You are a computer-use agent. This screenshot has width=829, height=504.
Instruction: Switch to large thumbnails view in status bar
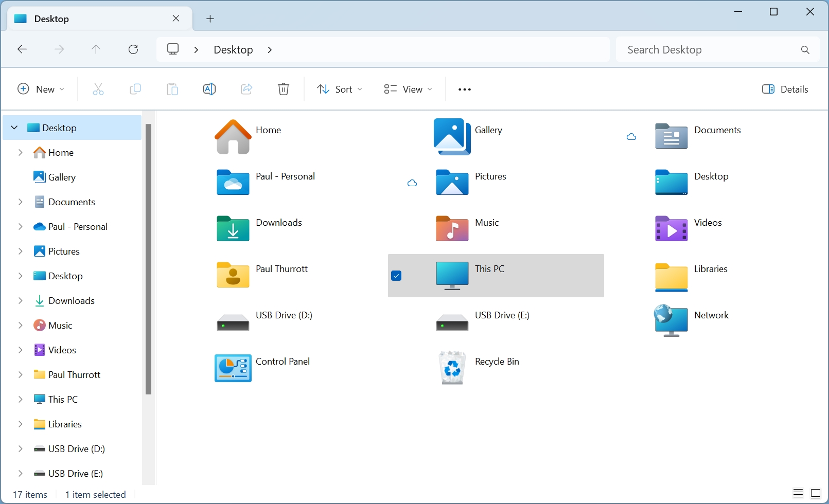816,494
